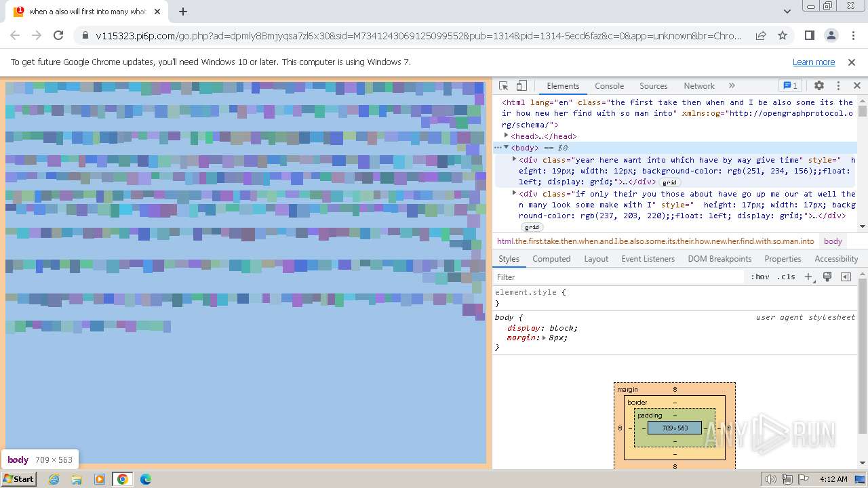Screen dimensions: 868x488
Task: Open the tab search dropdown
Action: click(787, 12)
